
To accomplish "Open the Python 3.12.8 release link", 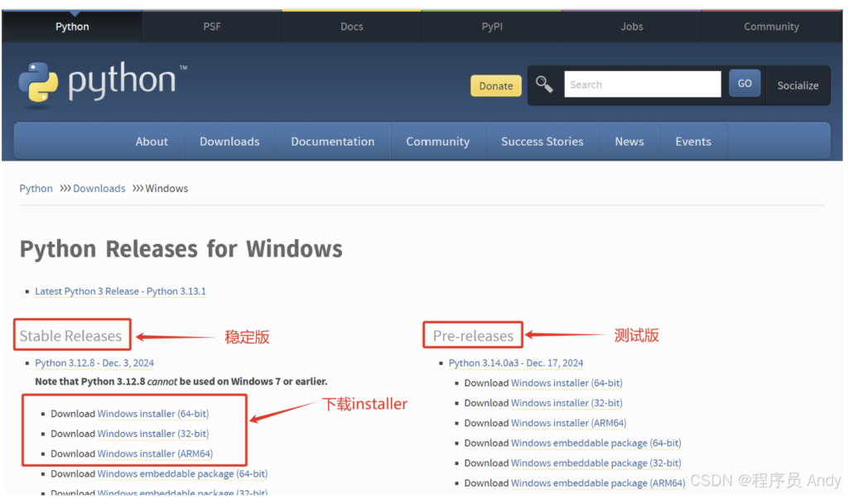I will [x=94, y=363].
